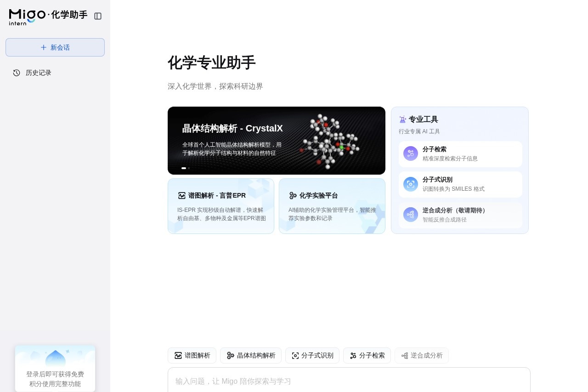Image resolution: width=588 pixels, height=392 pixels.
Task: Click the clock icon next to 历史记录
Action: [x=17, y=73]
